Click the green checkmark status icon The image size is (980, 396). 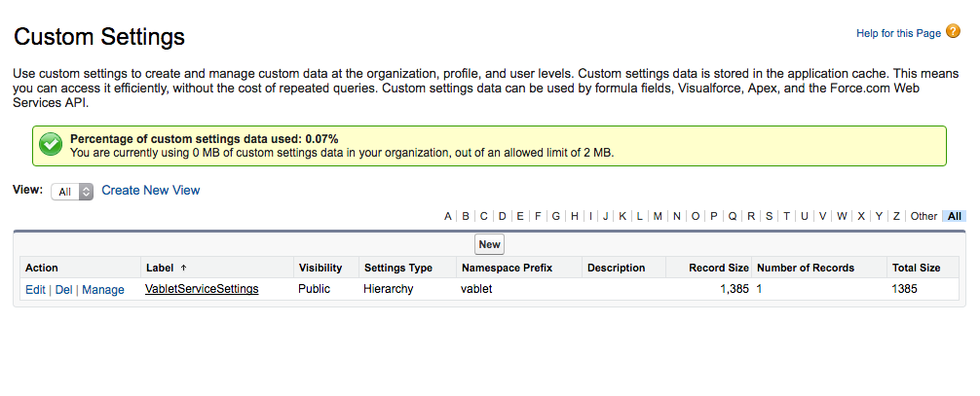(x=51, y=145)
